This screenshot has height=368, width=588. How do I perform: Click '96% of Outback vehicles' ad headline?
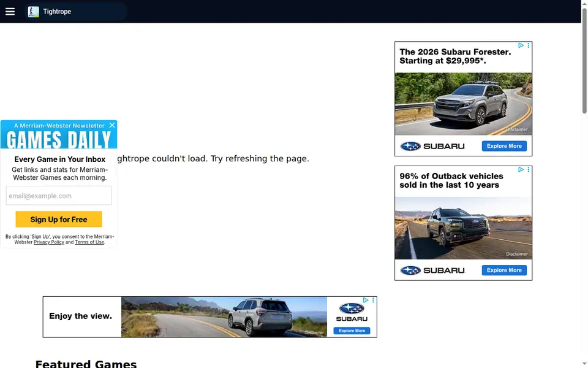[x=451, y=180]
